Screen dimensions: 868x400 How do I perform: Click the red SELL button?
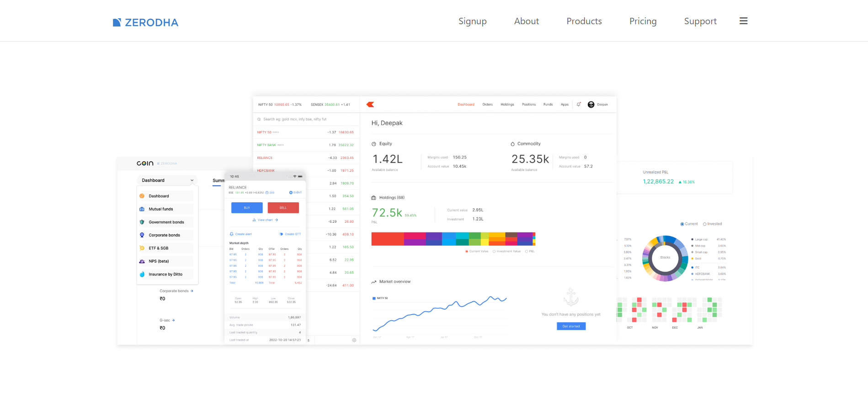coord(283,208)
